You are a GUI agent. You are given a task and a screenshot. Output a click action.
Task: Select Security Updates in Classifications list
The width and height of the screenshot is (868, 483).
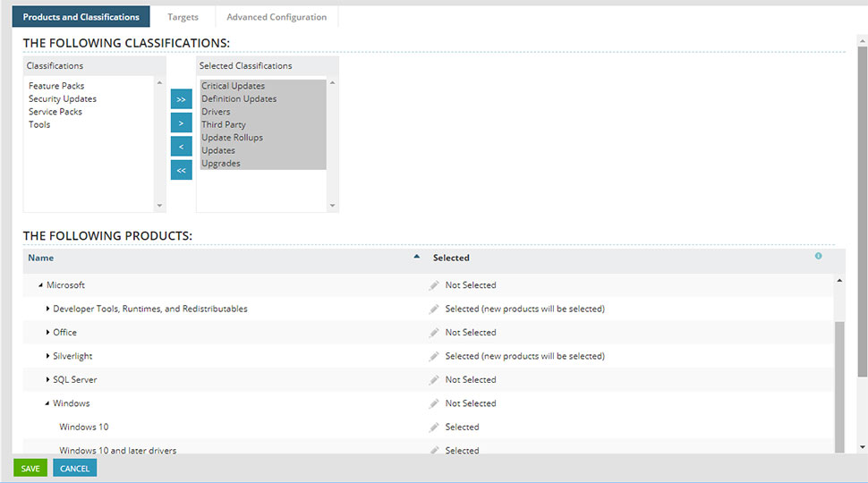tap(63, 98)
